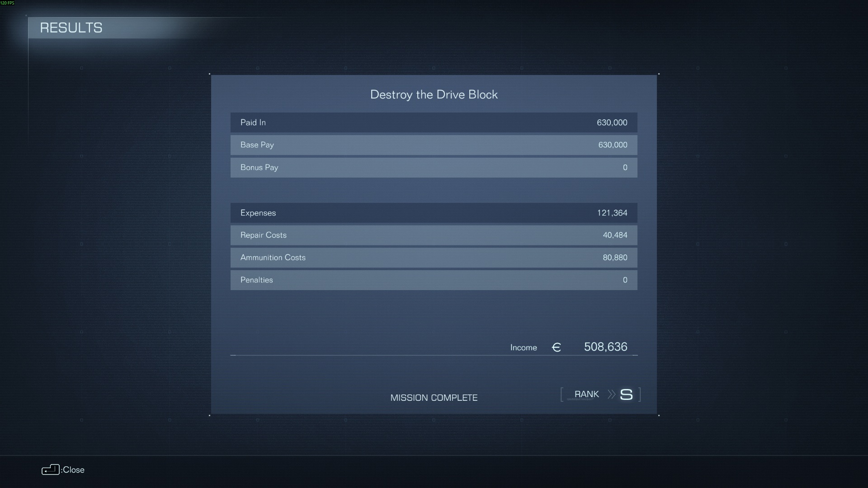Click the MISSION COMPLETE text
Screen dimensions: 868x488
tap(434, 398)
